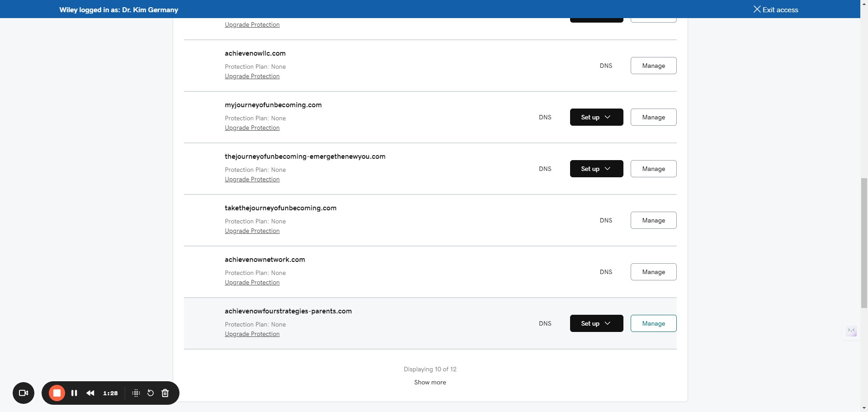Open DNS for achievenownetwork.com
This screenshot has width=868, height=412.
pyautogui.click(x=606, y=272)
